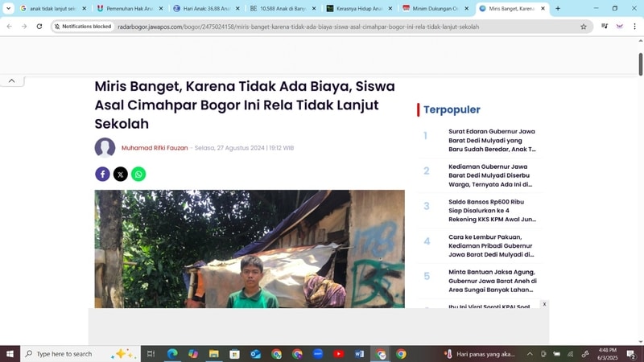Show hidden system tray icons
Viewport: 644px width, 362px height.
click(530, 354)
